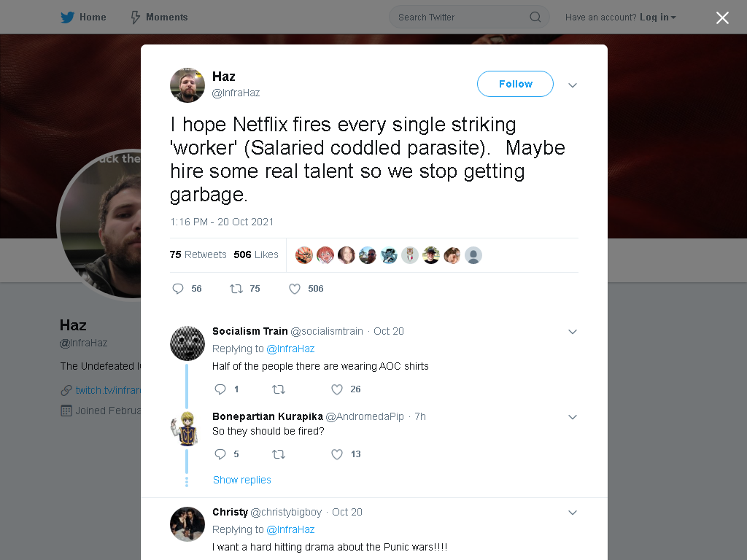Click the reply icon under Haz's tweet
This screenshot has height=560, width=747.
(178, 289)
